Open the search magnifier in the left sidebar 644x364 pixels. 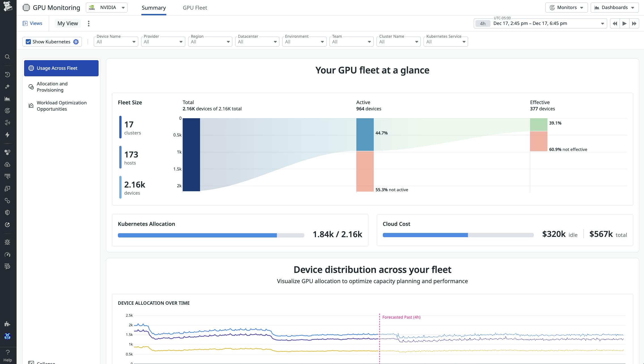pos(8,57)
